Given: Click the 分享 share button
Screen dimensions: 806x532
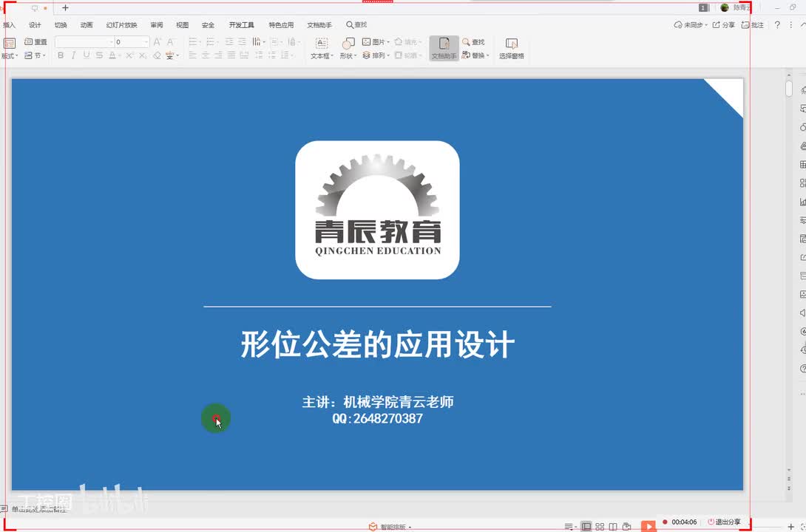Looking at the screenshot, I should point(724,24).
